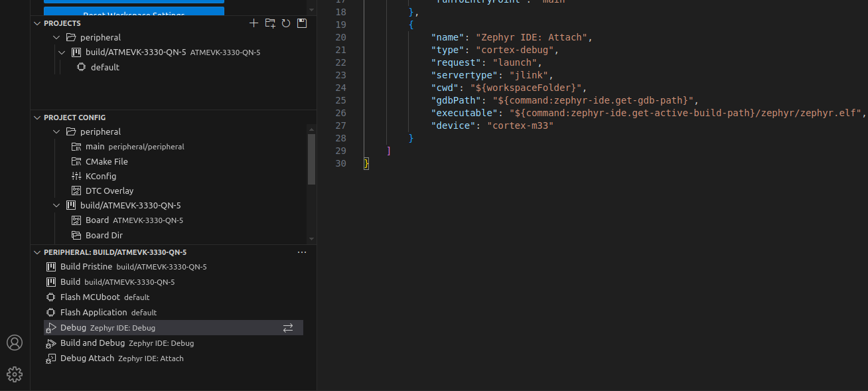868x391 pixels.
Task: Click the Flash MCUboot chip icon
Action: 50,297
